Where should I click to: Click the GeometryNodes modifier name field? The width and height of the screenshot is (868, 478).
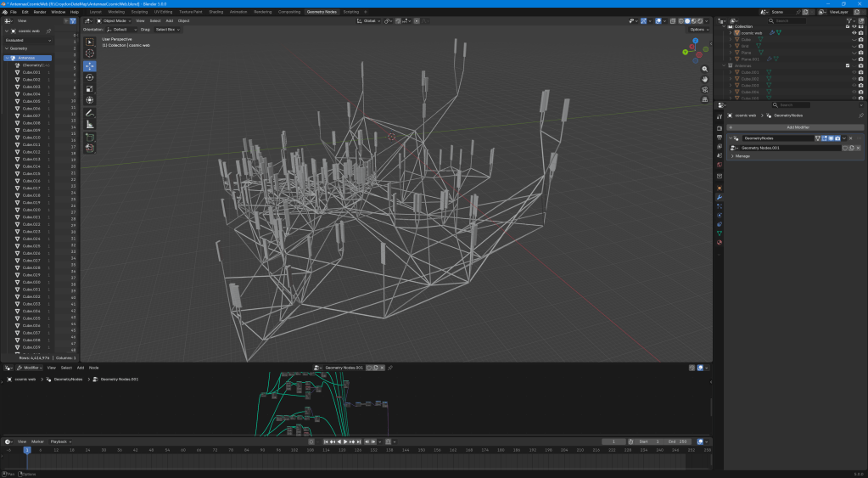(779, 138)
